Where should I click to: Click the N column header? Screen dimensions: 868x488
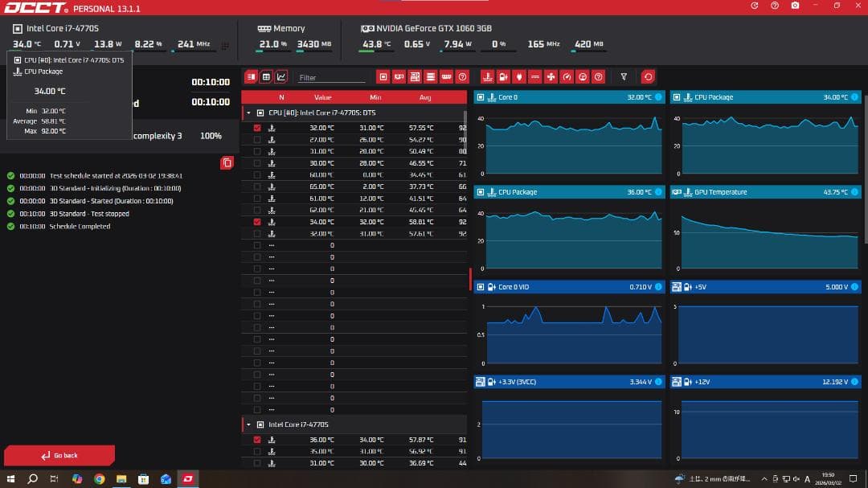(x=281, y=97)
